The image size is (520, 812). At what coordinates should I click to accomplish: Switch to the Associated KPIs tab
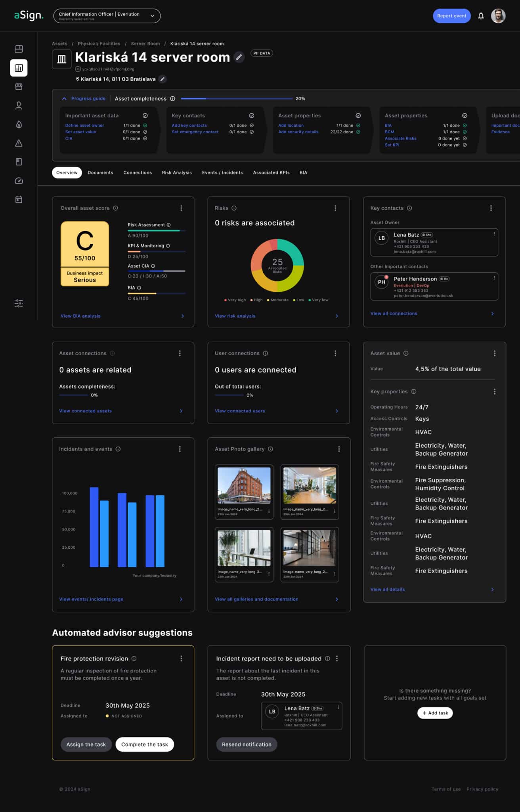[271, 173]
